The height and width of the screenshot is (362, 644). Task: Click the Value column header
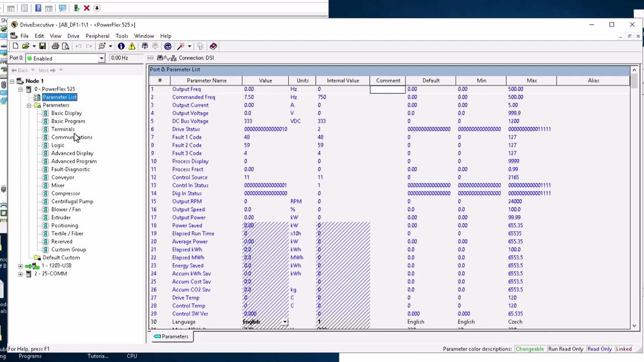point(265,80)
